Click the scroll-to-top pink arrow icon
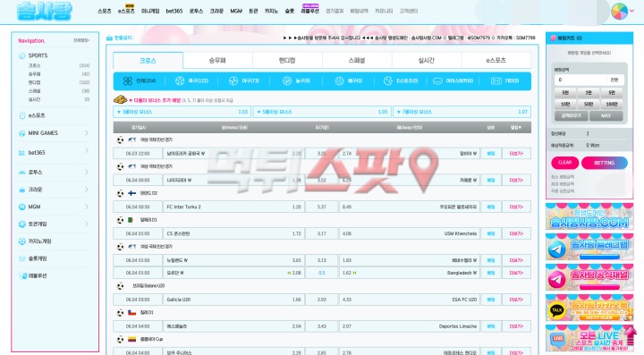 coord(631,335)
